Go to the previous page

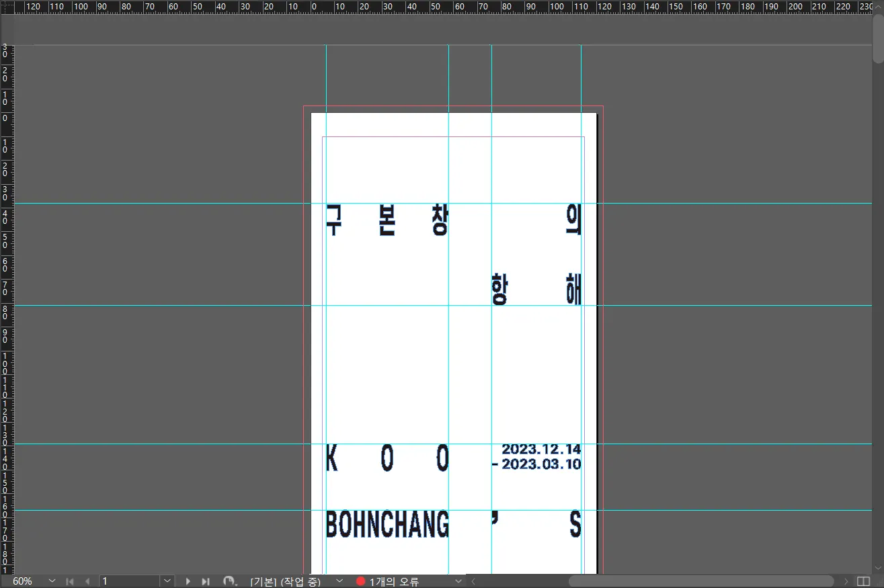tap(87, 581)
